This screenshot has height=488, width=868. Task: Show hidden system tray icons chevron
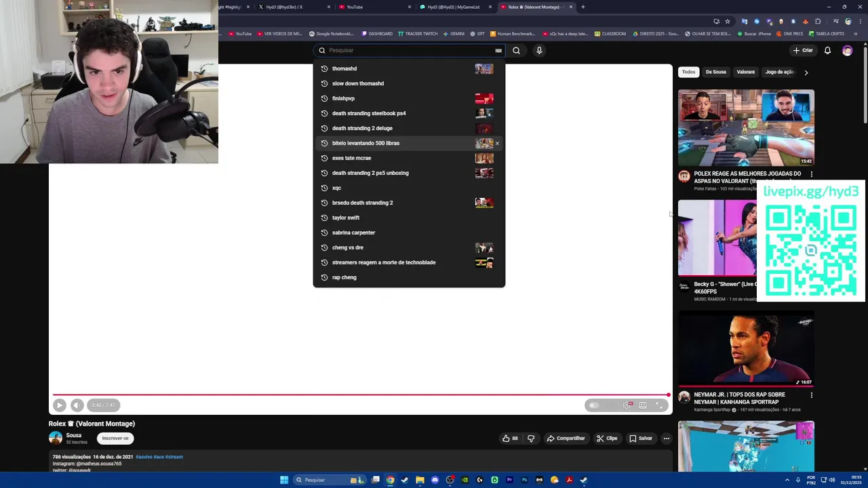coord(787,480)
